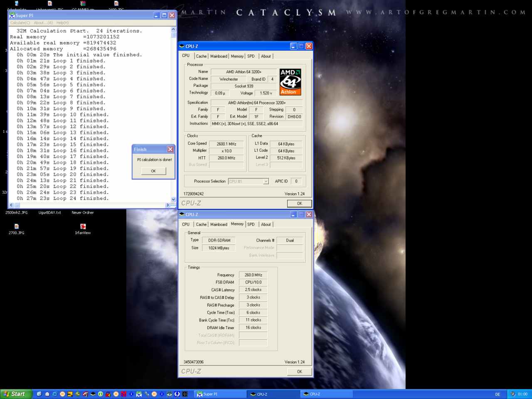
Task: Open the Start menu
Action: (16, 394)
